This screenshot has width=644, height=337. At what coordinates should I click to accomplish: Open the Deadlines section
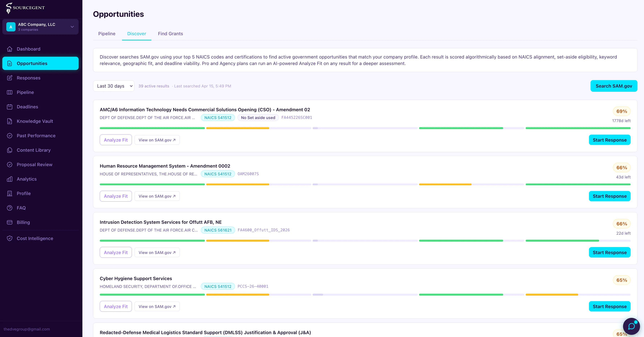(x=40, y=107)
